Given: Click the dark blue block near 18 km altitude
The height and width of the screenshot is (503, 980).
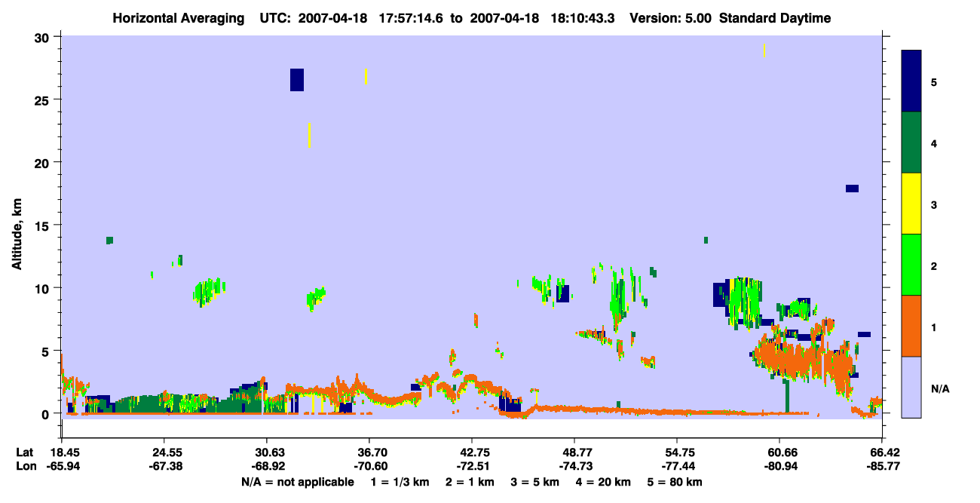Looking at the screenshot, I should [x=852, y=189].
